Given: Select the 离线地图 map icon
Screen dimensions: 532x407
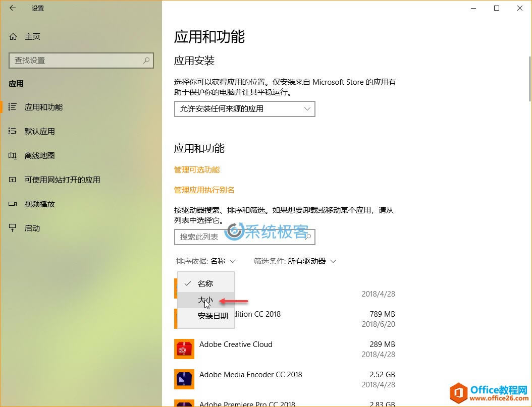Looking at the screenshot, I should (13, 155).
